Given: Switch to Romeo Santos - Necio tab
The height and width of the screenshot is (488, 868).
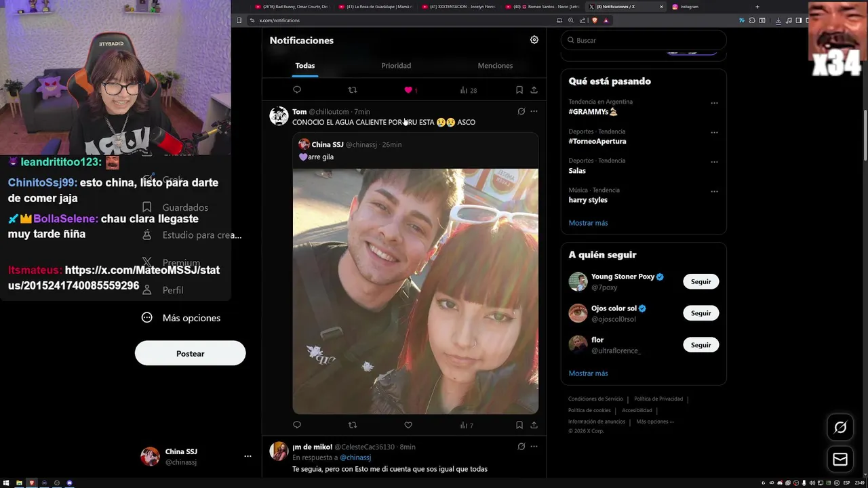Looking at the screenshot, I should 542,7.
